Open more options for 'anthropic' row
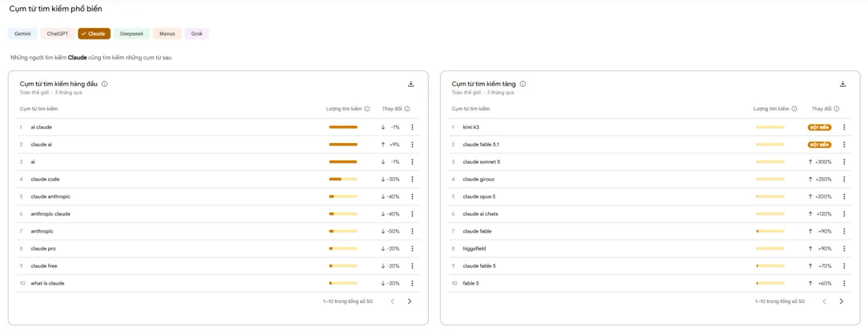This screenshot has height=336, width=868. 412,231
